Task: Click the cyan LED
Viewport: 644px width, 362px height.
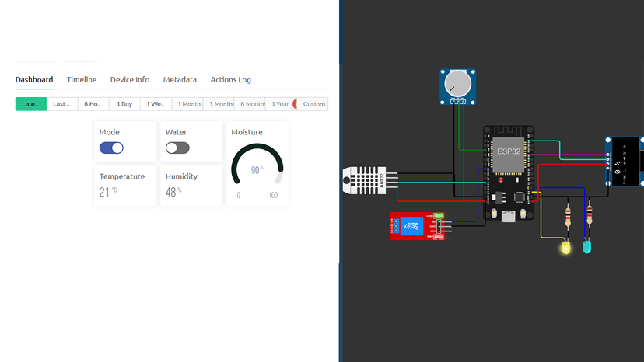Action: (588, 247)
